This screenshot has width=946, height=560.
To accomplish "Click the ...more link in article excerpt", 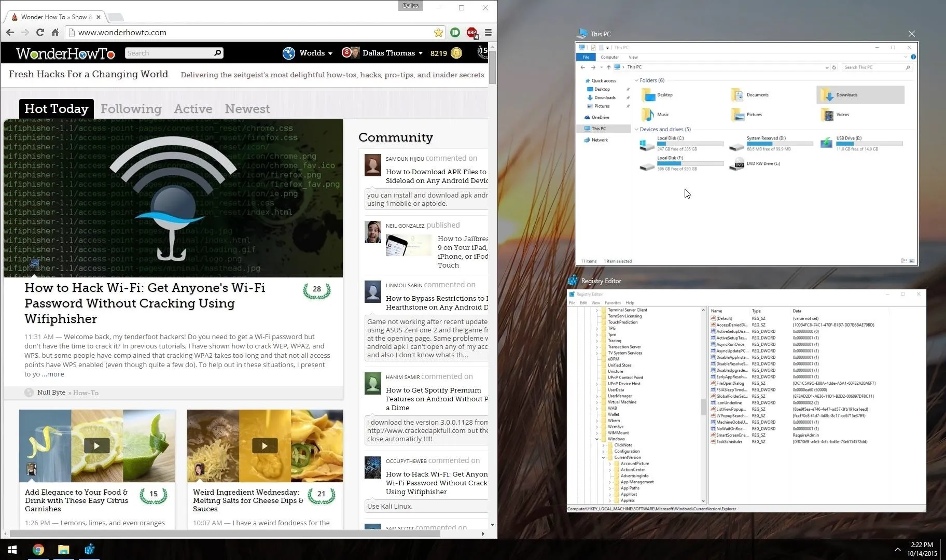I will pyautogui.click(x=53, y=374).
